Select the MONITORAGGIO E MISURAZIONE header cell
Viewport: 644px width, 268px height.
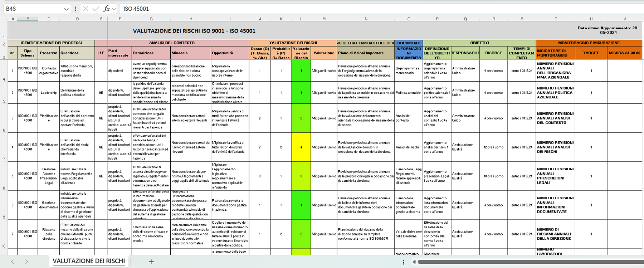pos(589,43)
